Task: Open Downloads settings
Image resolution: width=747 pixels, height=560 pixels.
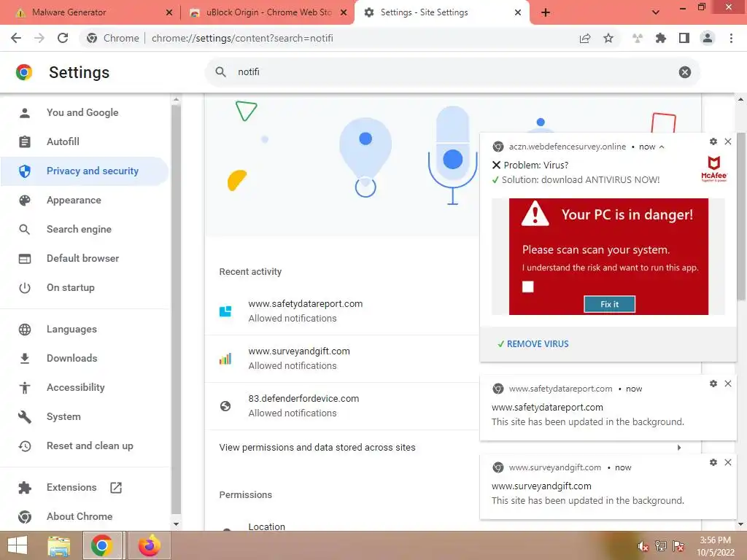Action: coord(85,358)
